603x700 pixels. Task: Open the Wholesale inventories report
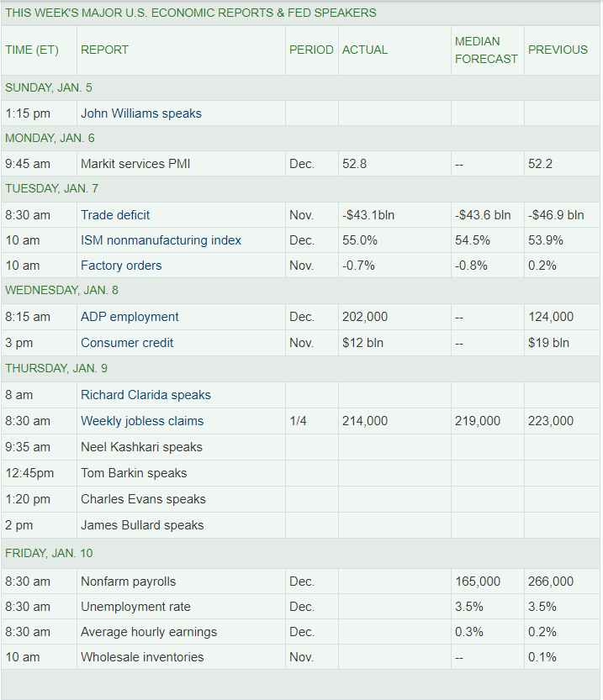142,657
